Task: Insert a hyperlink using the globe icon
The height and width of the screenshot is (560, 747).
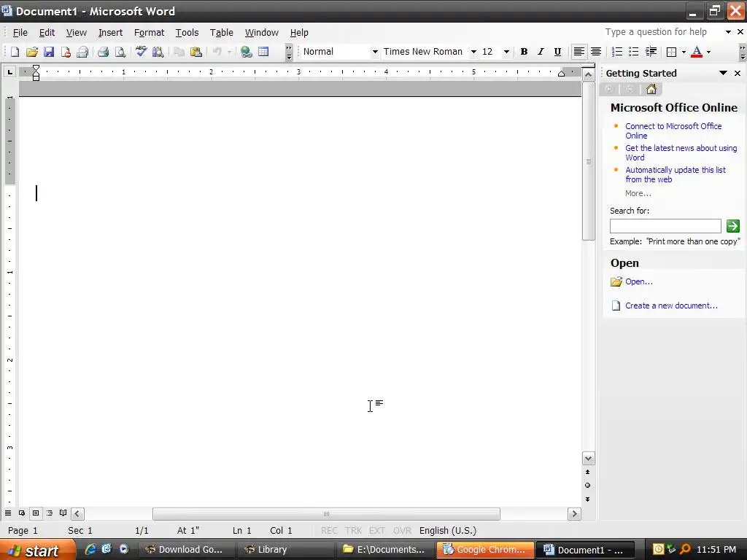Action: click(247, 52)
